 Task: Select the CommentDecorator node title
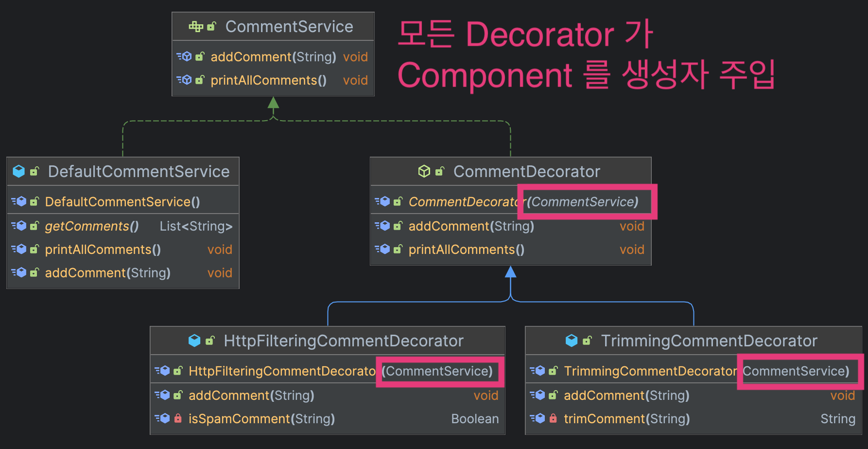[x=527, y=172]
